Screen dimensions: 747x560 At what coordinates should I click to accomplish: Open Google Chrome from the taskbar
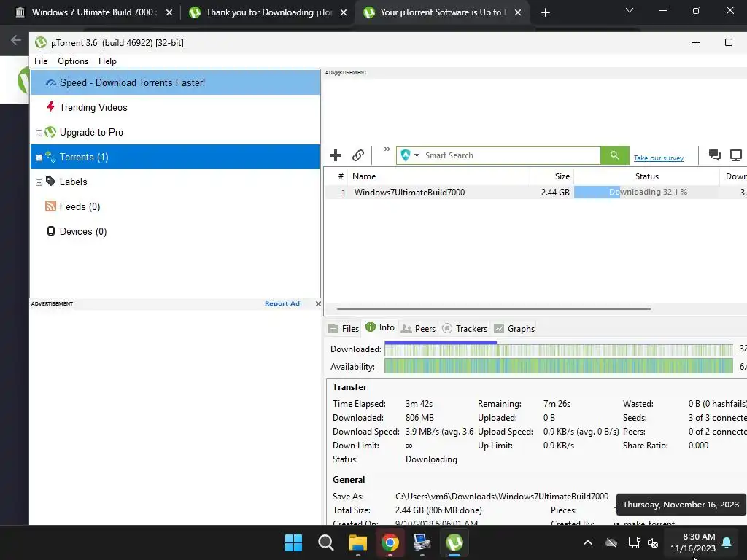pos(390,542)
